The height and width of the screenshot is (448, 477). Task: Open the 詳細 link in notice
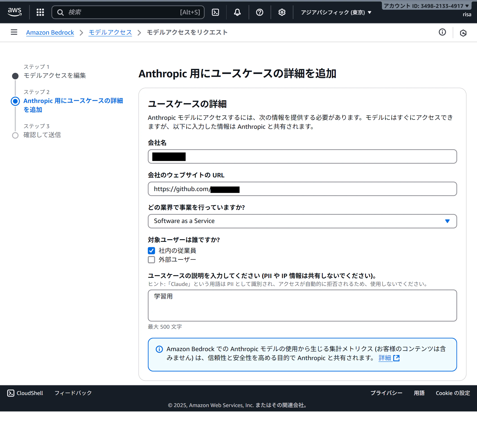385,358
